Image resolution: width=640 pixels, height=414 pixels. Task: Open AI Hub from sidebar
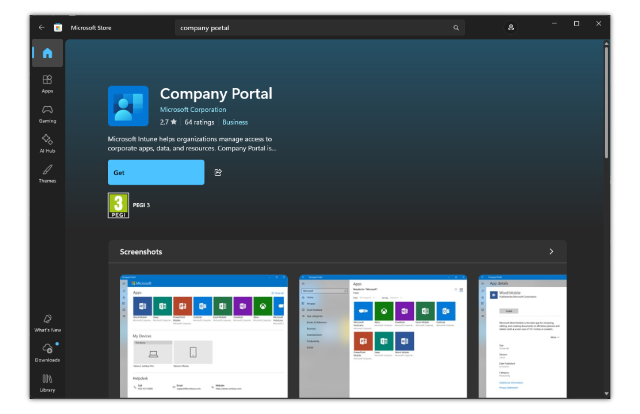47,143
